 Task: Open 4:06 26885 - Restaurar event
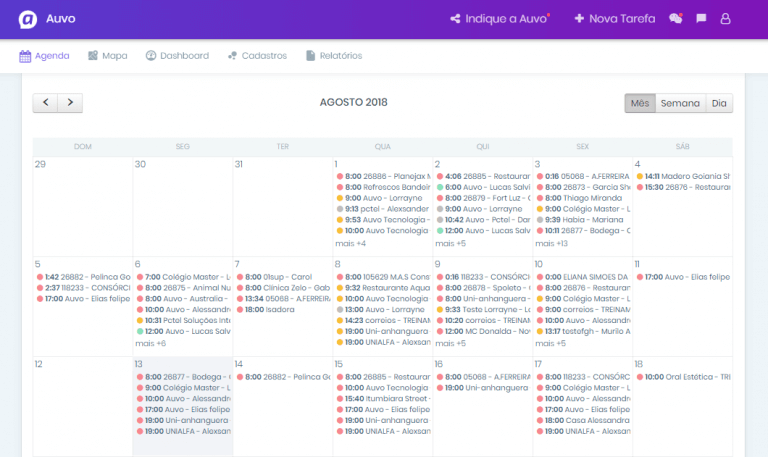[483, 176]
